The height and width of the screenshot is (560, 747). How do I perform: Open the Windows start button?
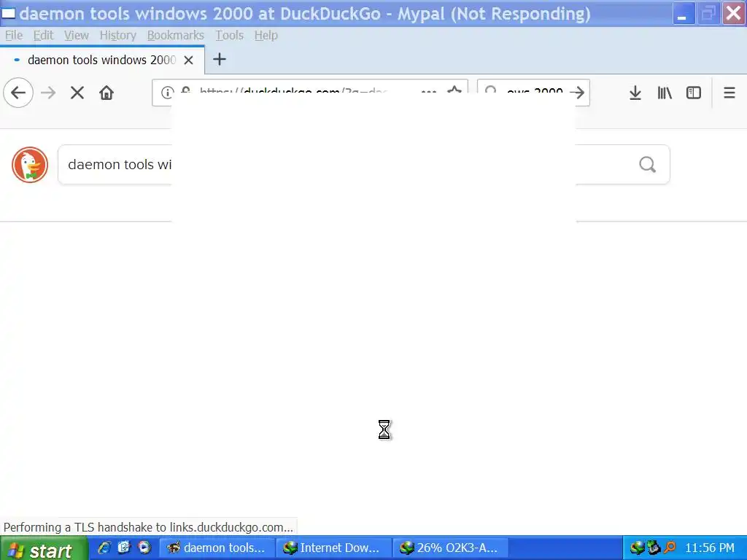click(x=44, y=549)
